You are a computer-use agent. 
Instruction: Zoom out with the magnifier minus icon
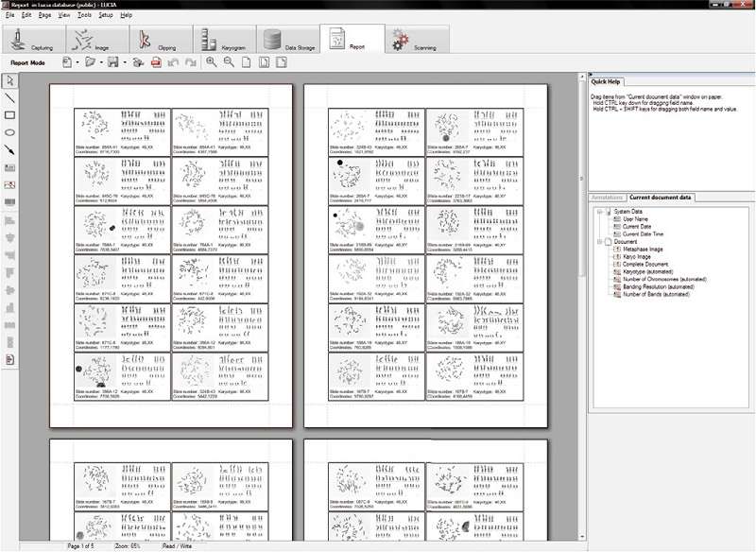tap(229, 62)
